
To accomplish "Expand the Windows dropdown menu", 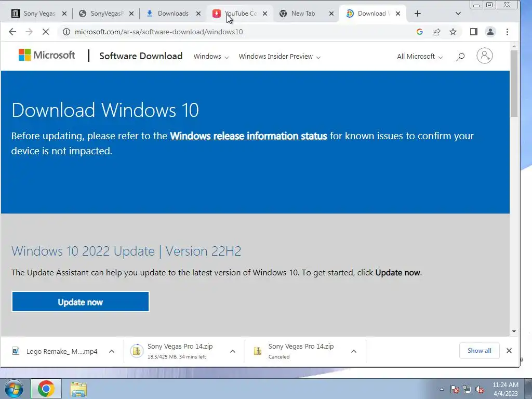I will coord(211,57).
